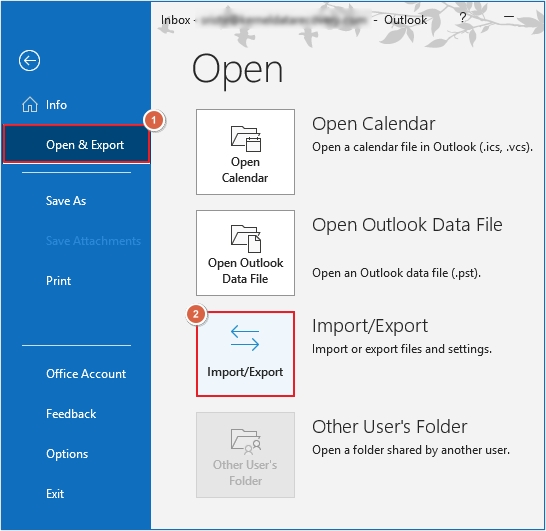
Task: Click Exit to quit Outlook
Action: click(55, 494)
